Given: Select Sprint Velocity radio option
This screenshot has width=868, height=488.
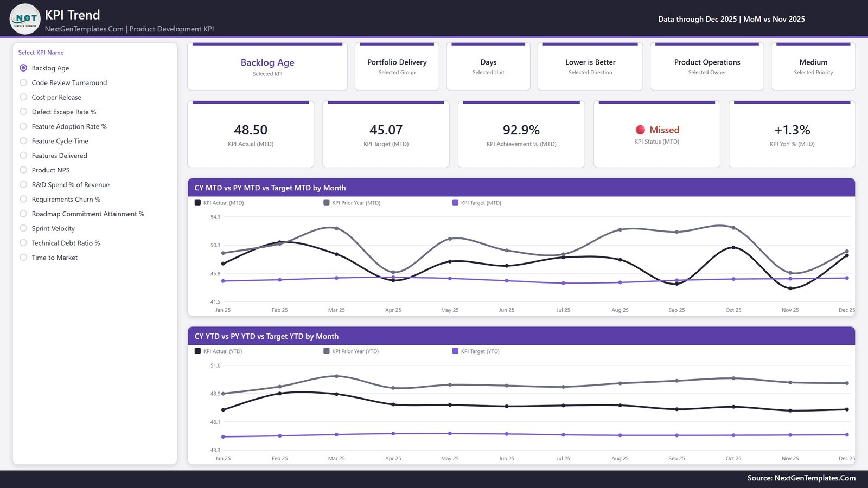Looking at the screenshot, I should click(23, 229).
